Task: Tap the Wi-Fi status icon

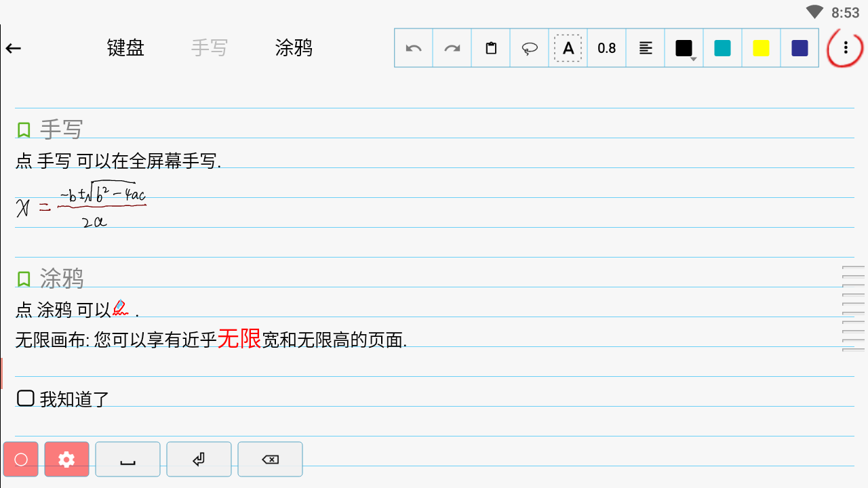Action: coord(814,12)
